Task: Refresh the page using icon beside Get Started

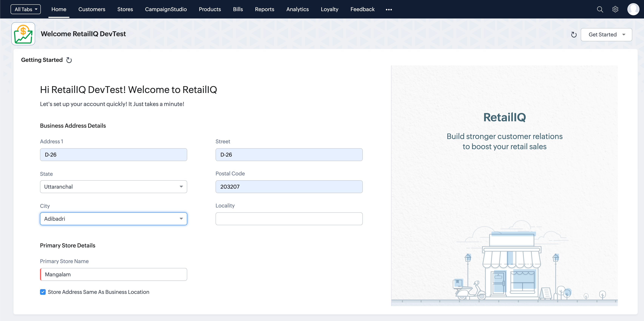Action: pos(574,35)
